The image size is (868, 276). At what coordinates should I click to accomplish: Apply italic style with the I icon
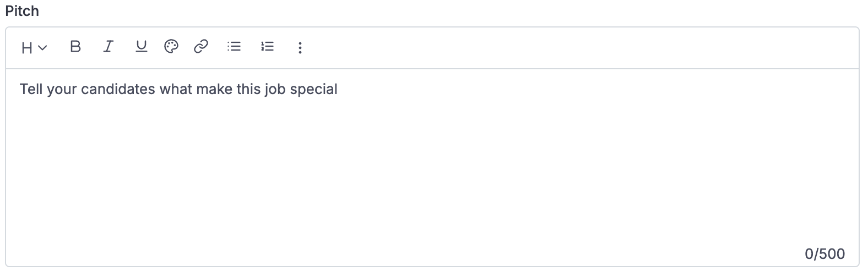tap(108, 47)
